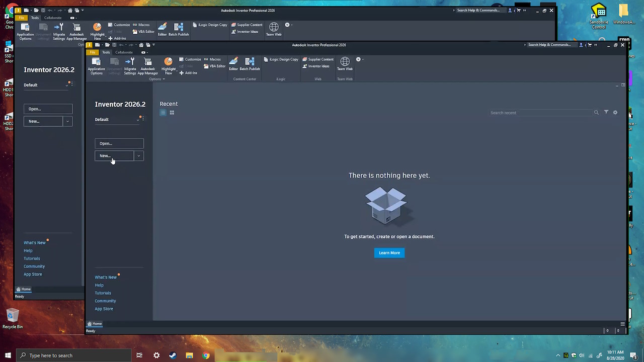Open Steam from the taskbar

click(x=173, y=355)
